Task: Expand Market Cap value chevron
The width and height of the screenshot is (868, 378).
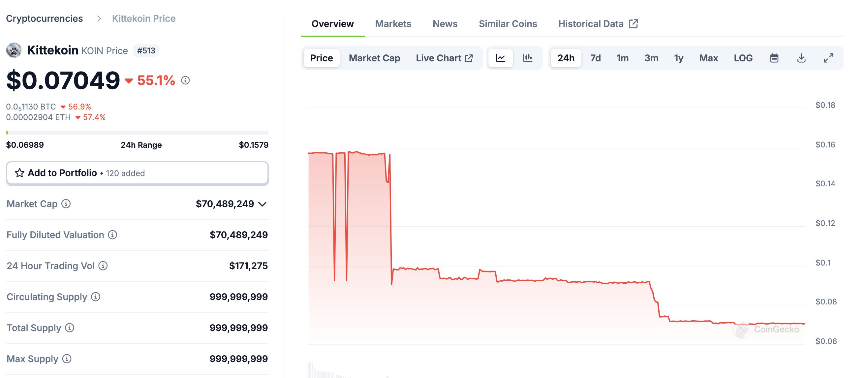Action: pyautogui.click(x=263, y=204)
